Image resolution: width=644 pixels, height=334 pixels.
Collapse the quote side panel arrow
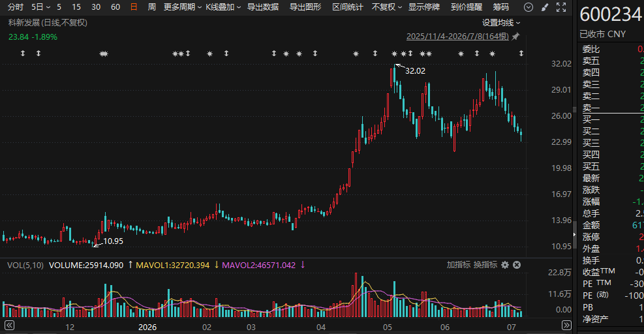click(x=575, y=235)
